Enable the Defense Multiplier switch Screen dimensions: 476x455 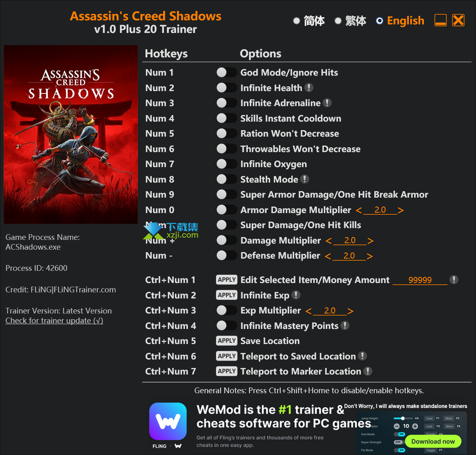pos(227,255)
